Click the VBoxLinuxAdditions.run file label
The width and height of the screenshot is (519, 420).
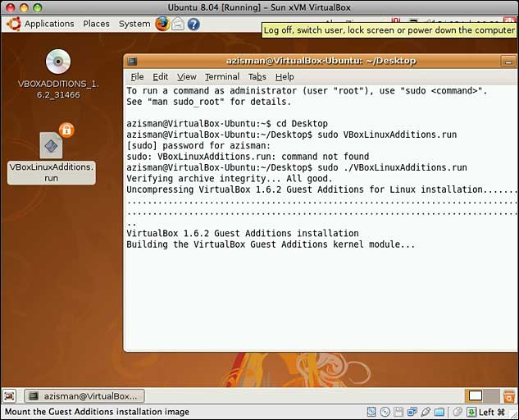[x=52, y=172]
